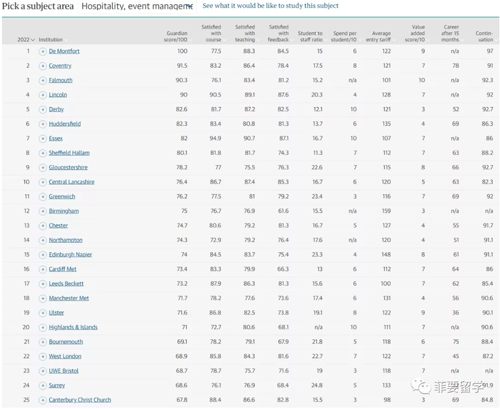This screenshot has width=500, height=409.
Task: Expand the Sheffield Hallam row plus icon
Action: pyautogui.click(x=42, y=153)
